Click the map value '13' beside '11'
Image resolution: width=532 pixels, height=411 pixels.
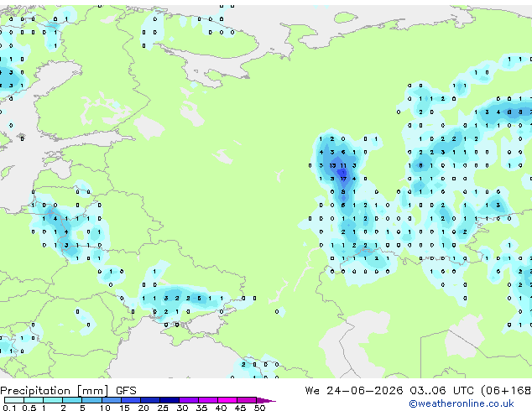[332, 165]
